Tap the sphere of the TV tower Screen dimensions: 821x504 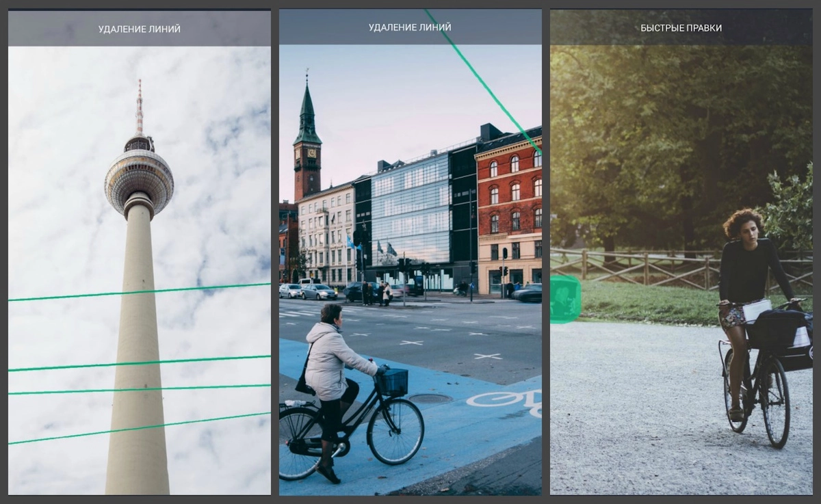(139, 181)
